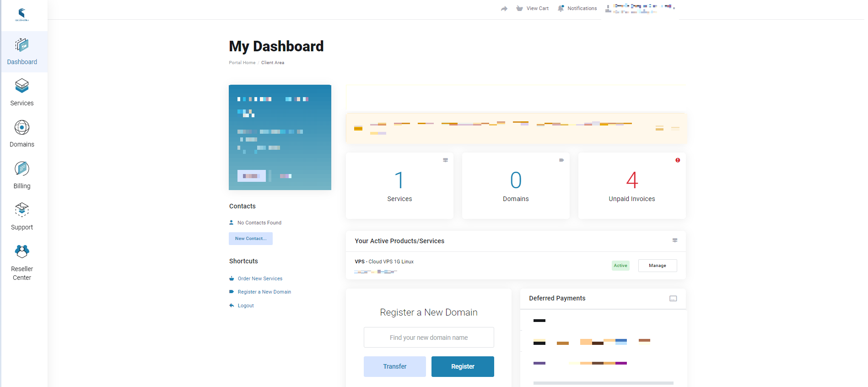Open Notifications in the top bar

point(577,8)
